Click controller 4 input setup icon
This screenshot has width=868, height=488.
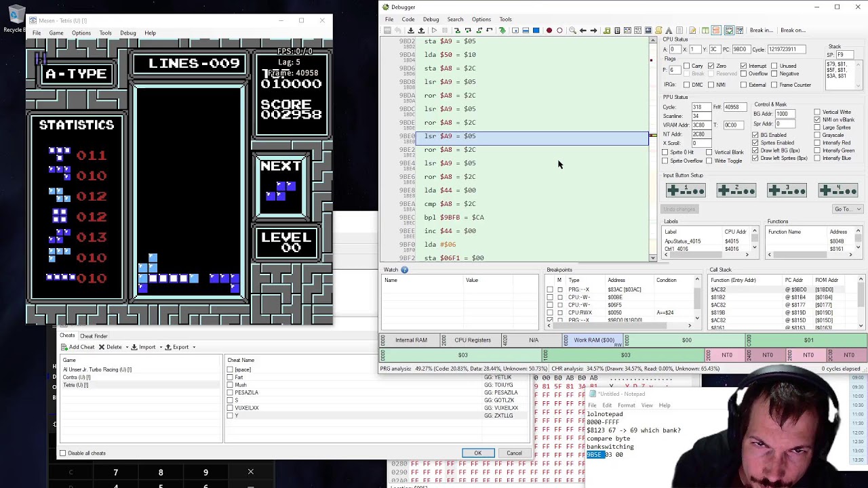pyautogui.click(x=837, y=190)
